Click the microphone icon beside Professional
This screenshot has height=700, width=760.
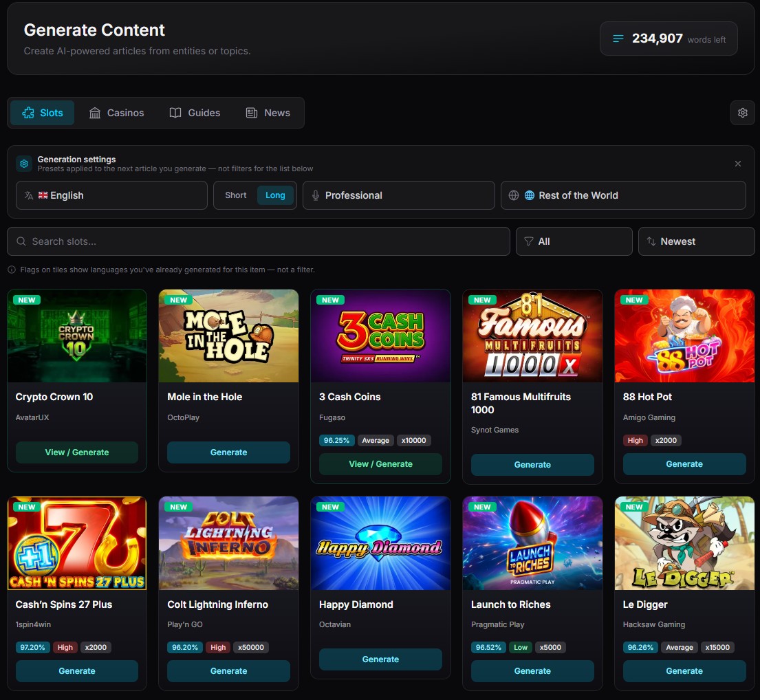point(316,195)
